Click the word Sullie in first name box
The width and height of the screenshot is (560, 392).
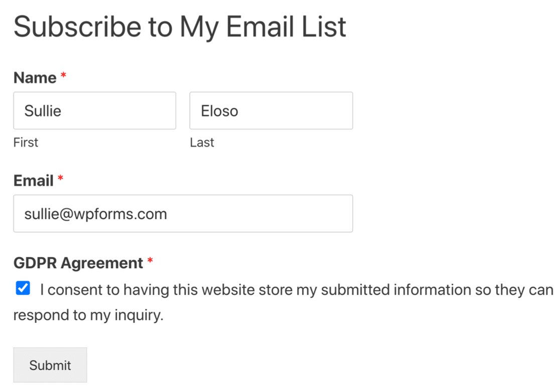tap(43, 111)
